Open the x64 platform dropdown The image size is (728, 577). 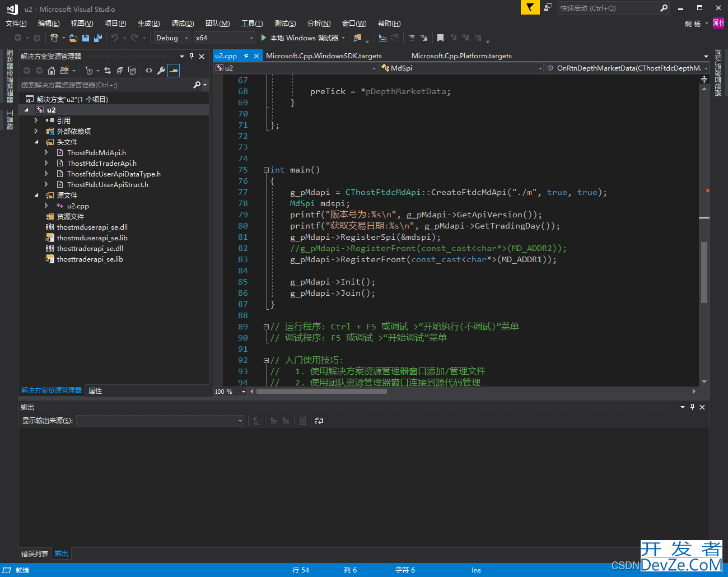225,38
